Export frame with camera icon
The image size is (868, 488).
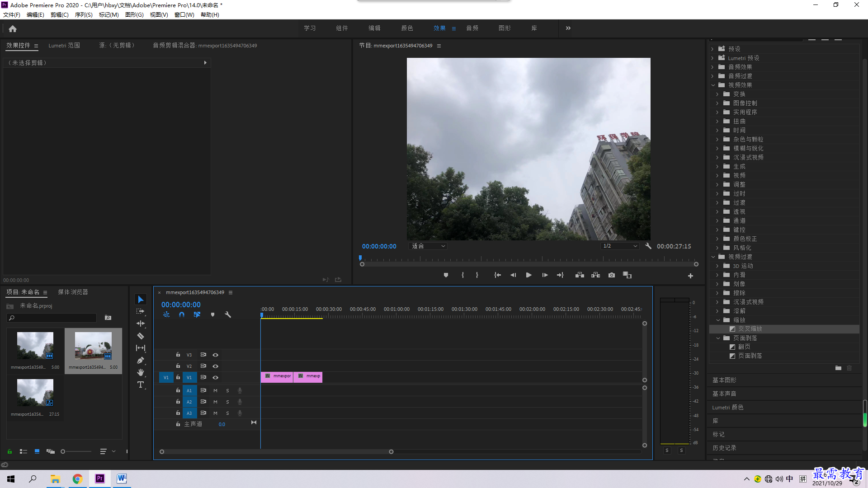click(612, 275)
